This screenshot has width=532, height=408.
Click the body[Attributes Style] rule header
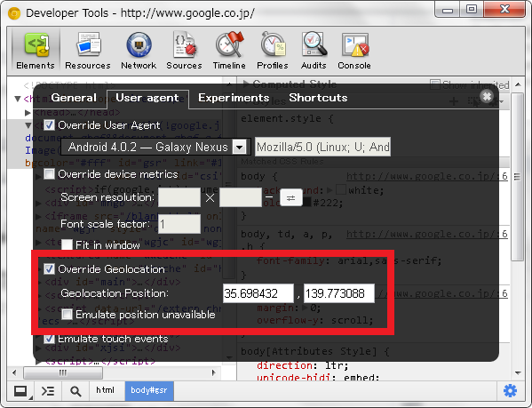[315, 352]
